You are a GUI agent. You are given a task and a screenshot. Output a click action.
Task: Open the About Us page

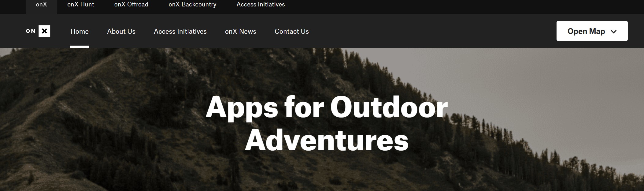121,31
